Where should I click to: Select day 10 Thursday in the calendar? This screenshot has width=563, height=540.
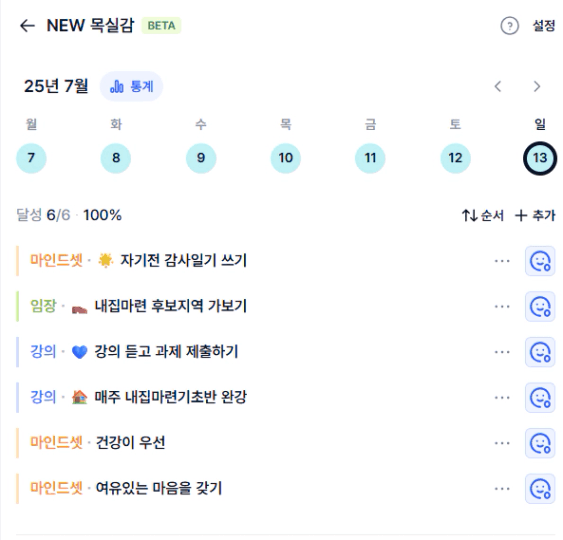(285, 158)
